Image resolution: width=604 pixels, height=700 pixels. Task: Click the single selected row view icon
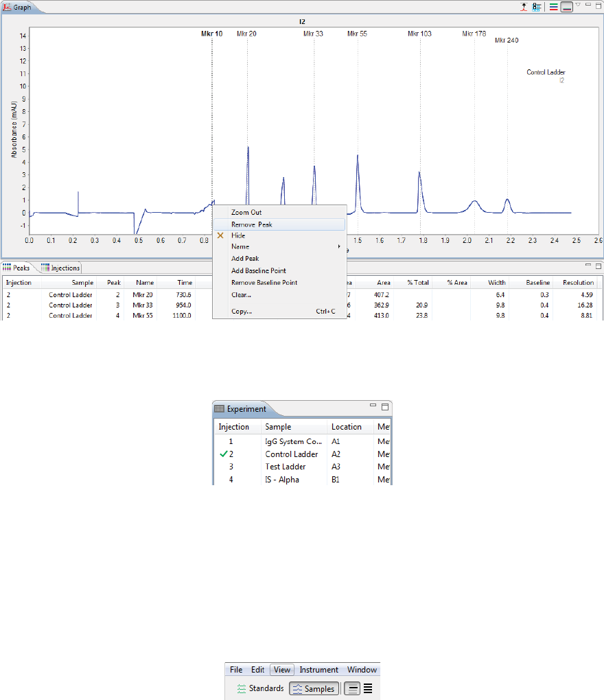352,689
